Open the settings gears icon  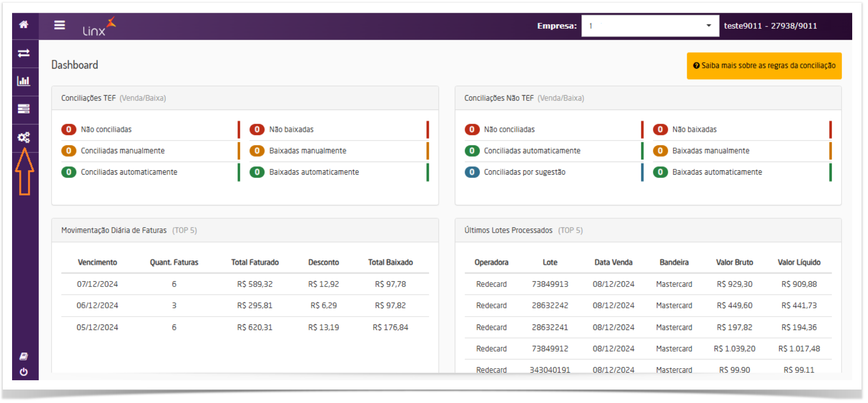coord(24,137)
